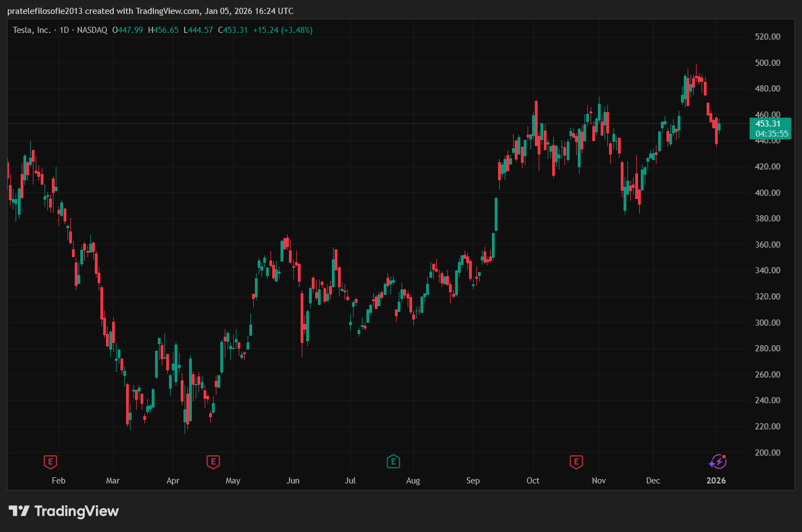Viewport: 802px width, 532px height.
Task: Click the TradingView logo at bottom left
Action: click(x=64, y=511)
